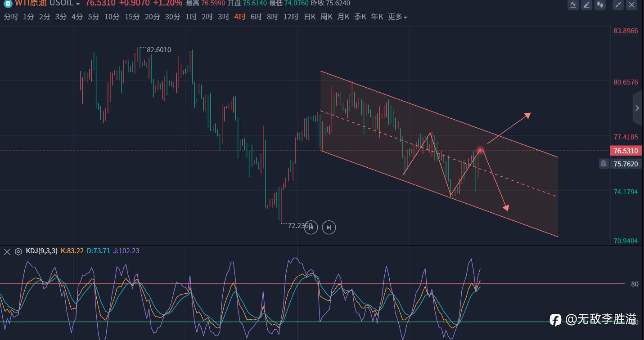The image size is (644, 340).
Task: Click the +1.20% change percentage
Action: tap(168, 3)
